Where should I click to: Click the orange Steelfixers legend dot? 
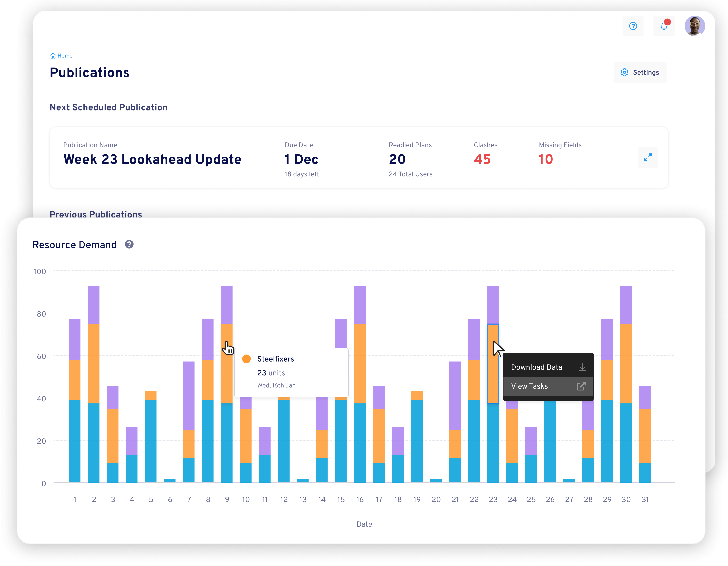246,359
